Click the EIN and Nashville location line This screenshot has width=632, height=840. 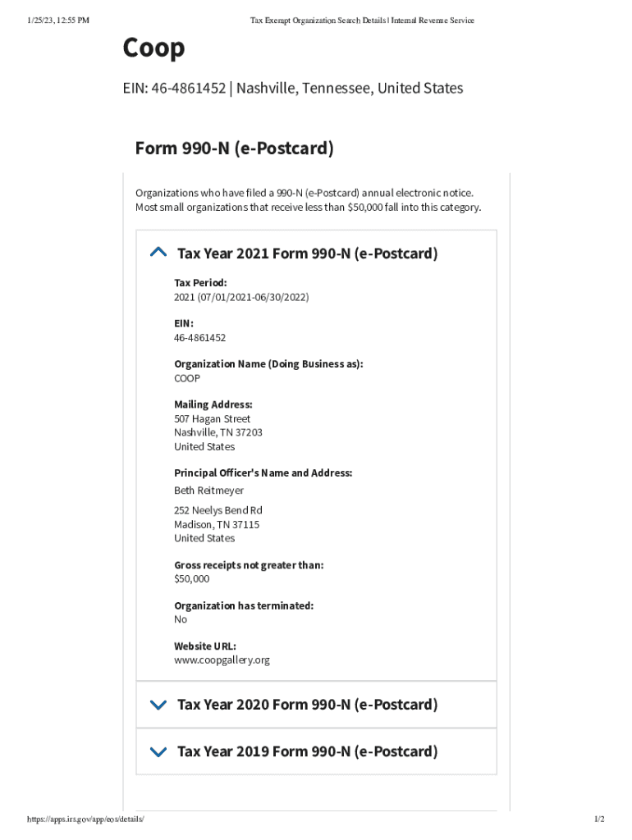coord(293,88)
